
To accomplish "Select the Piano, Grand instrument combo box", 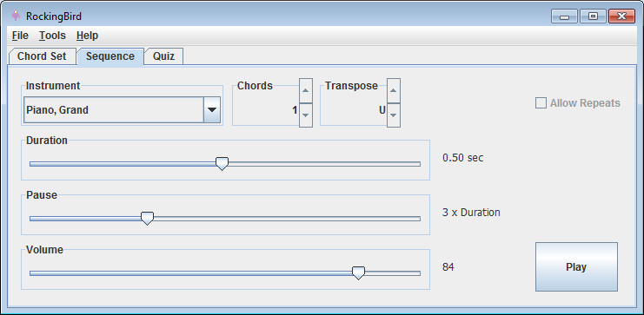I will pos(122,110).
